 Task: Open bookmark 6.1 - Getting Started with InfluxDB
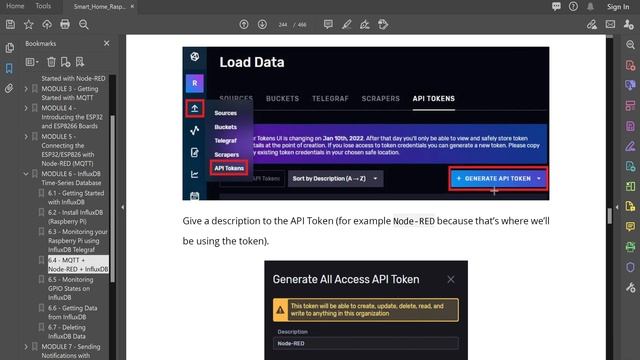tap(76, 198)
